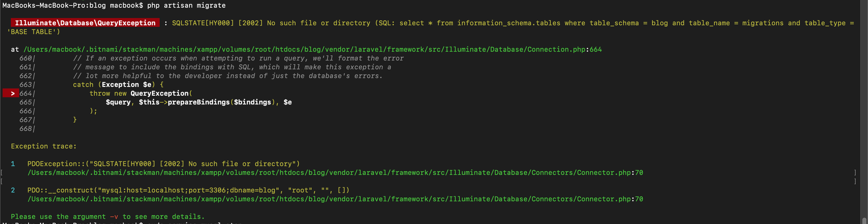Click the 'catch (Exception $e) {' code line
This screenshot has height=224, width=868.
(118, 84)
